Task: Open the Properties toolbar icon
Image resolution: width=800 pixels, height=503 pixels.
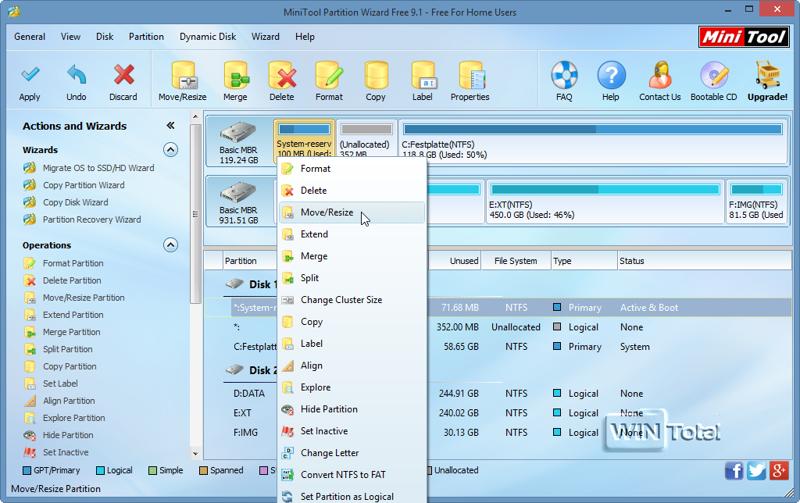Action: point(469,77)
